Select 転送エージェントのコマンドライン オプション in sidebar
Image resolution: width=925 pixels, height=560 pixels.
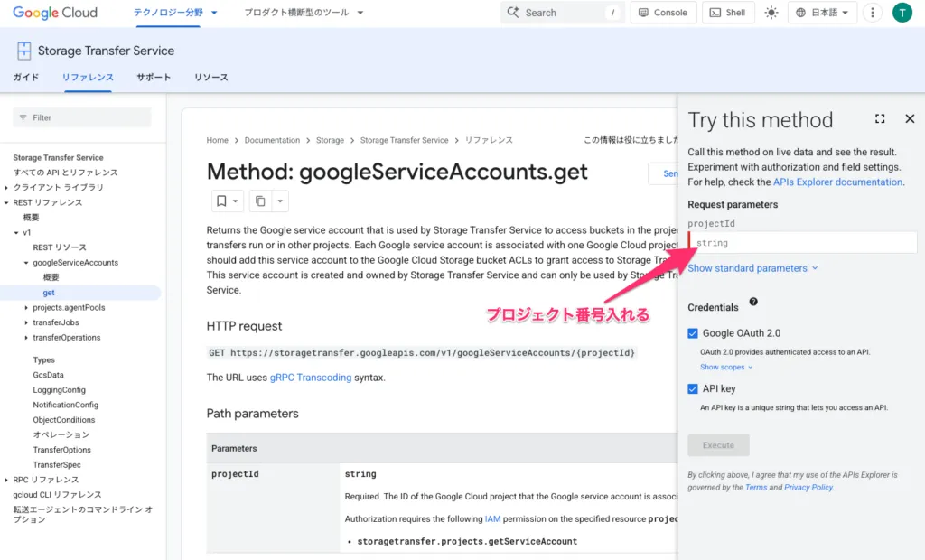click(x=82, y=515)
